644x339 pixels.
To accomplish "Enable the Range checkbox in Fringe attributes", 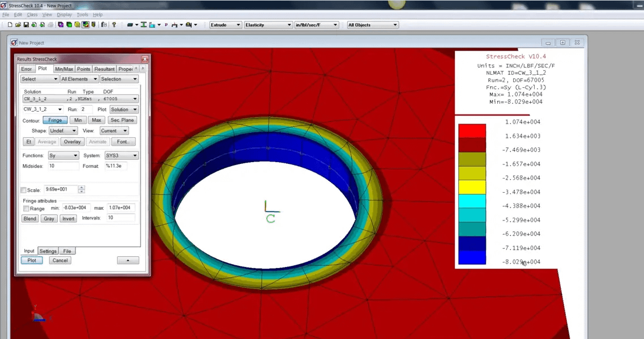I will (26, 208).
